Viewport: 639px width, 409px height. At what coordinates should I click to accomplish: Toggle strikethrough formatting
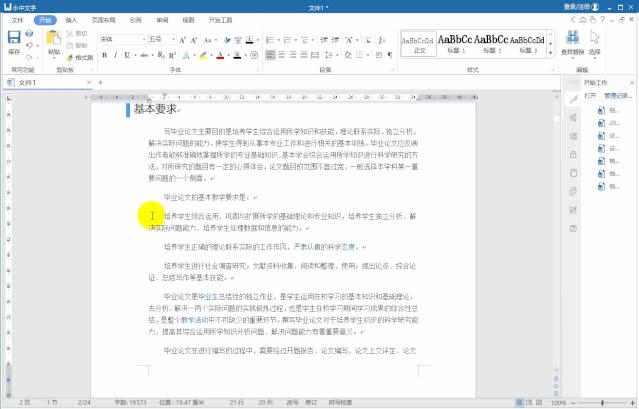click(x=143, y=55)
